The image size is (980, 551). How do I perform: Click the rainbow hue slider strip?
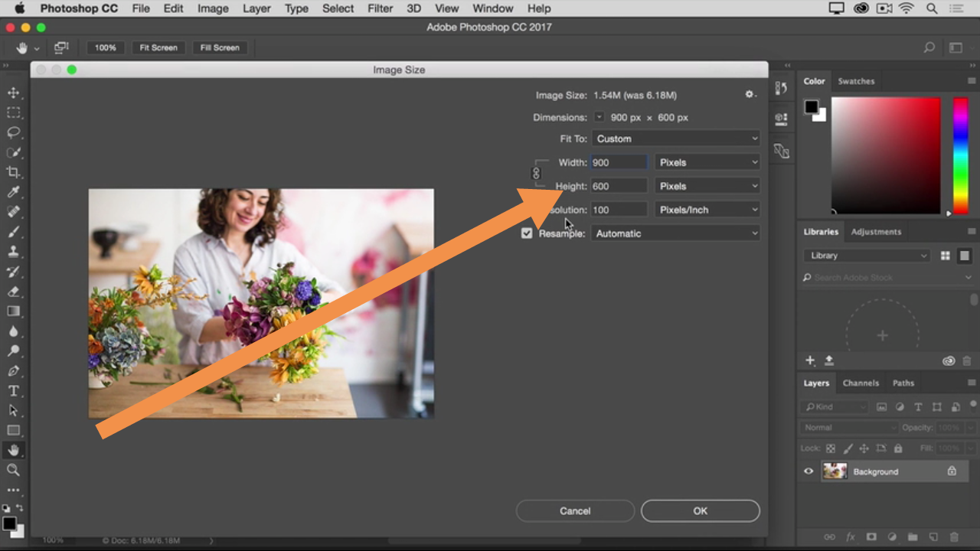click(960, 155)
